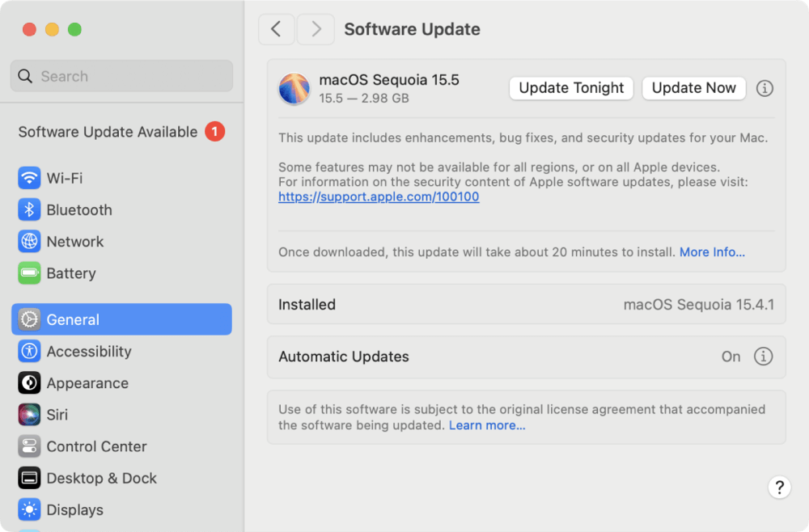View details of Automatic Updates via its info icon

click(765, 357)
